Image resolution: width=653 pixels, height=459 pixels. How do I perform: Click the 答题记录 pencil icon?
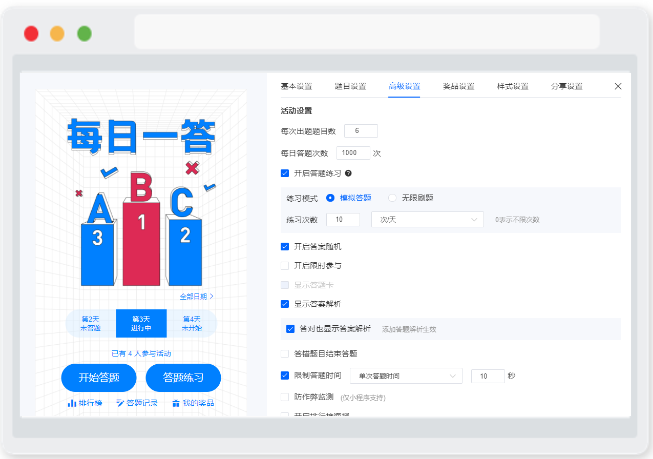coord(120,403)
